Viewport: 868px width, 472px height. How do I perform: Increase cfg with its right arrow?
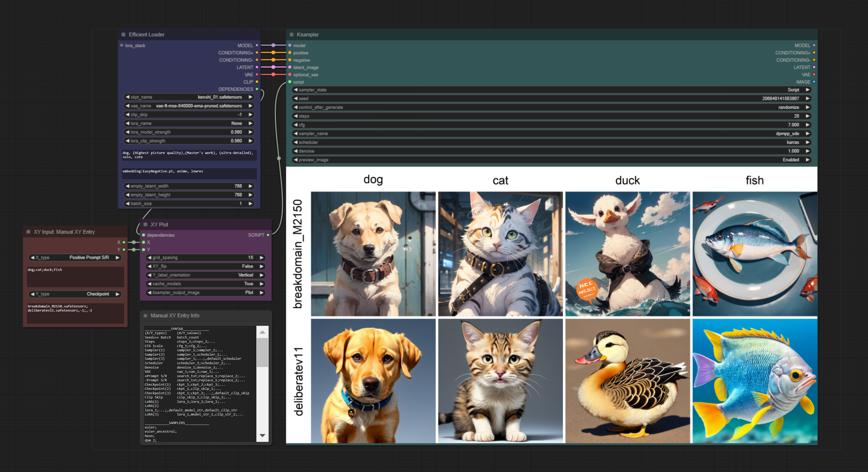[x=807, y=125]
